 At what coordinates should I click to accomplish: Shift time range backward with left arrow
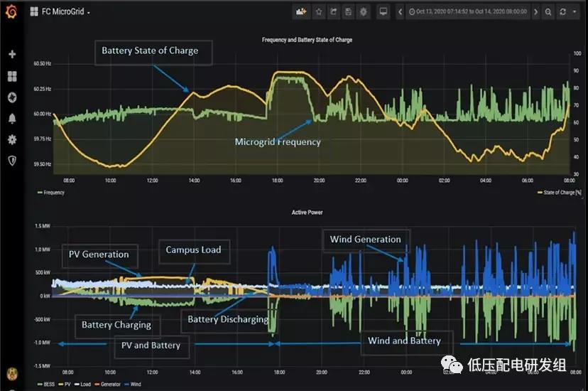tap(401, 12)
